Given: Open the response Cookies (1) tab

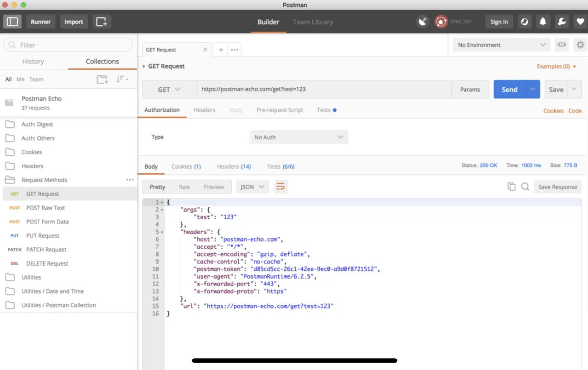Looking at the screenshot, I should [x=186, y=166].
